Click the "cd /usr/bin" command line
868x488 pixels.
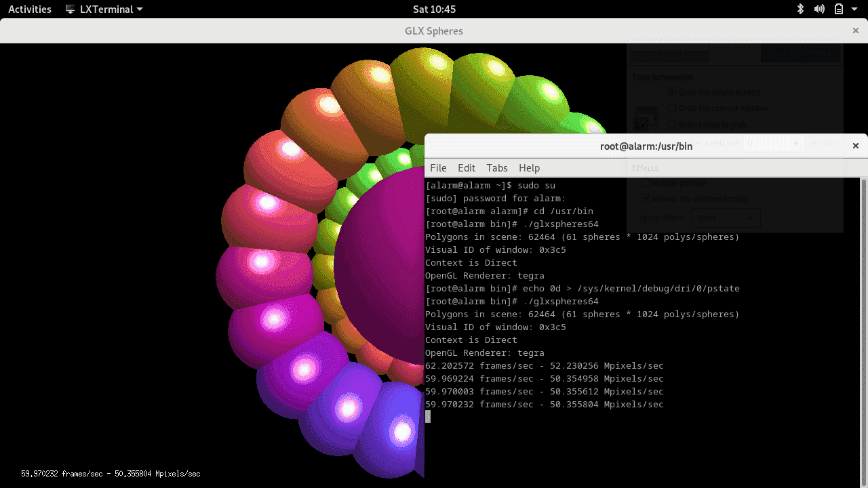[x=509, y=211]
